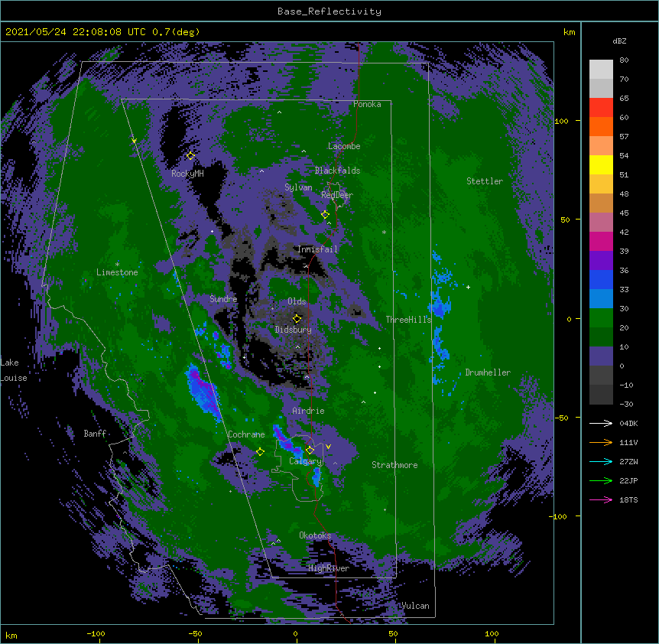659x644 pixels.
Task: Click the asterisk marker above Limestone
Action: coord(117,264)
